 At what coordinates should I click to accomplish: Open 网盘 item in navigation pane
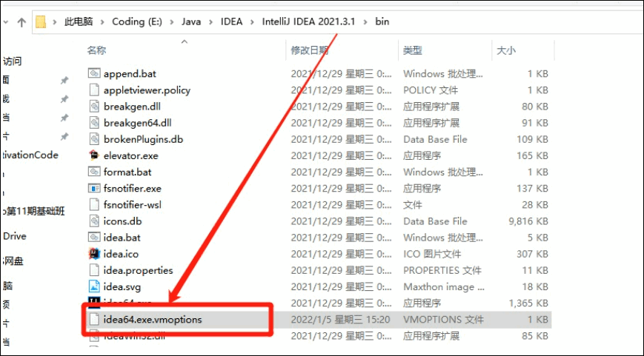coord(13,261)
